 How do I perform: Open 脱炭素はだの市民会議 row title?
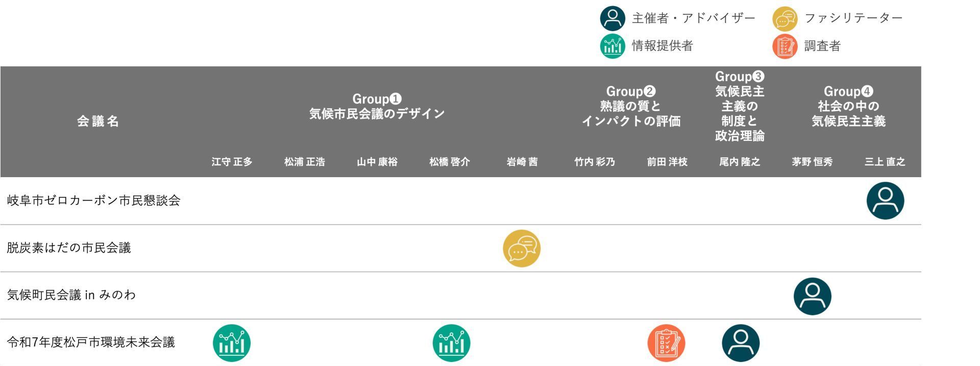tap(69, 248)
